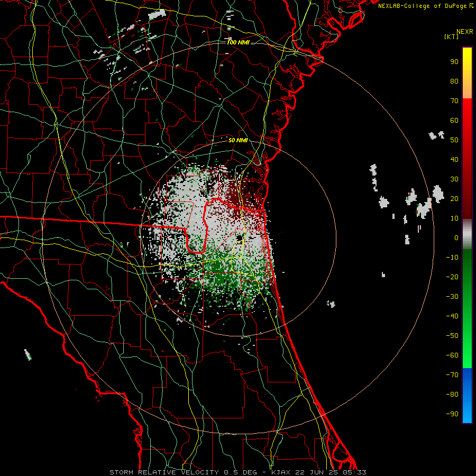This screenshot has height=476, width=476.
Task: Click the 50 value on velocity scale
Action: click(x=454, y=140)
